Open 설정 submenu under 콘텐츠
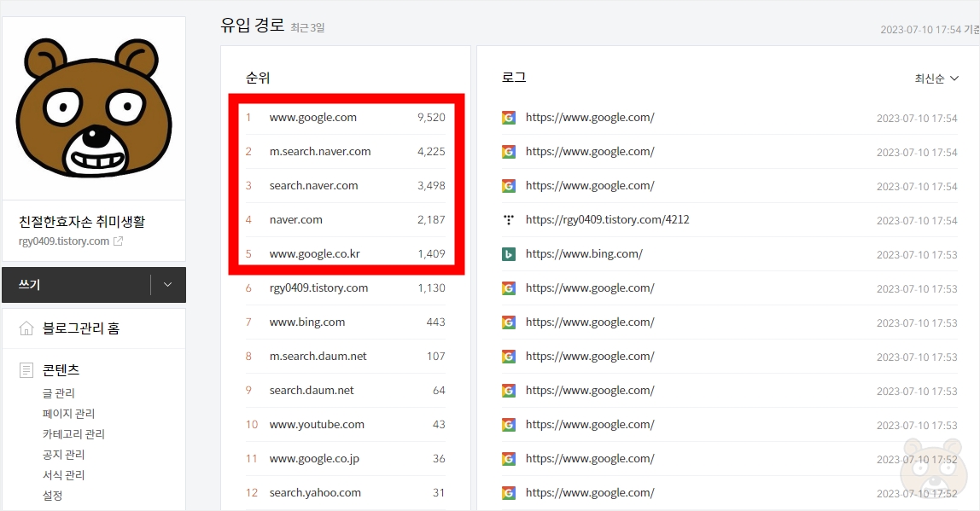 [53, 496]
